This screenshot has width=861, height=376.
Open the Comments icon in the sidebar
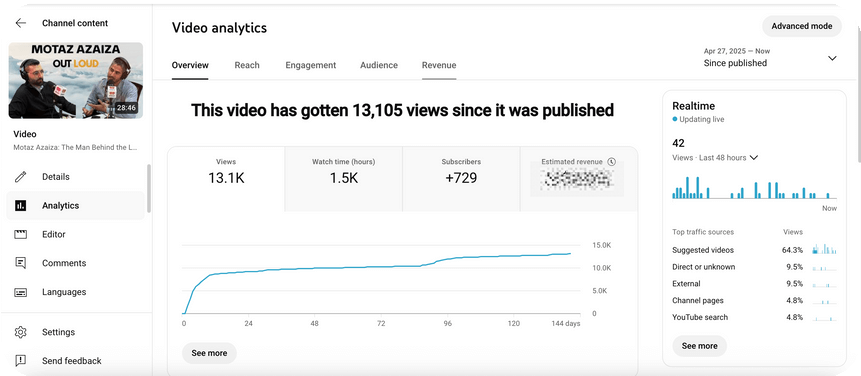coord(20,263)
